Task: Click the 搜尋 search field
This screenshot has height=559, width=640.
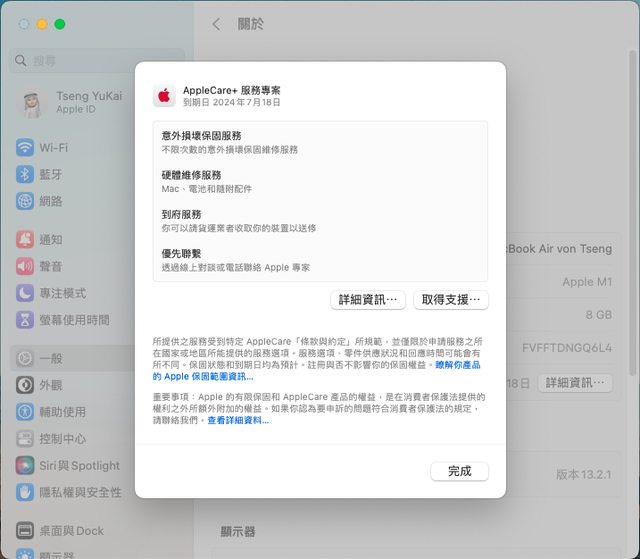Action: (x=100, y=61)
